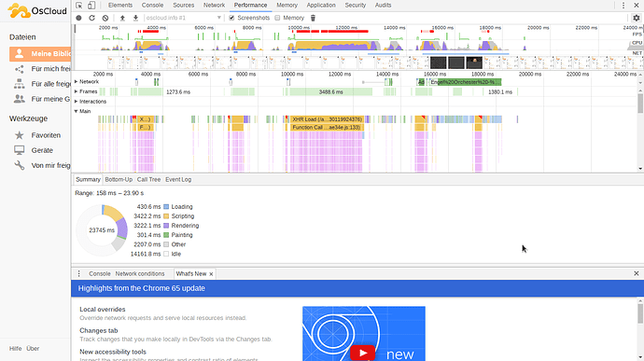Viewport: 644px width, 361px height.
Task: Click the inspect element icon
Action: pos(78,6)
